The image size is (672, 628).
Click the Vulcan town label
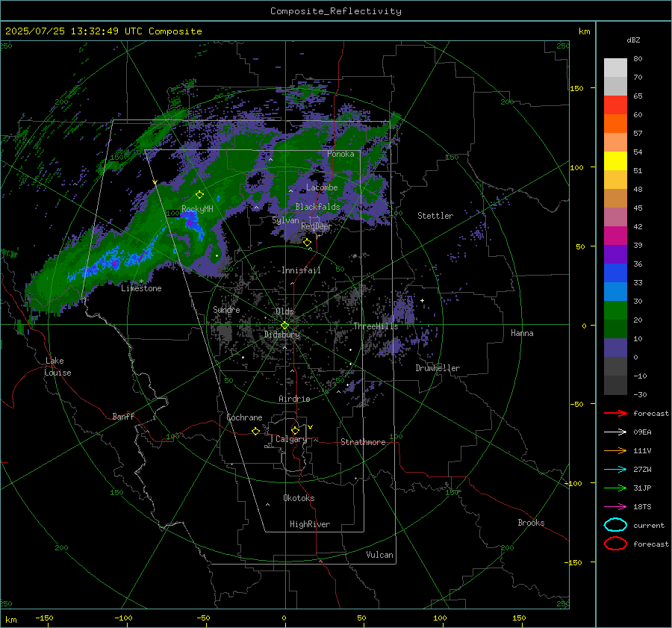379,554
